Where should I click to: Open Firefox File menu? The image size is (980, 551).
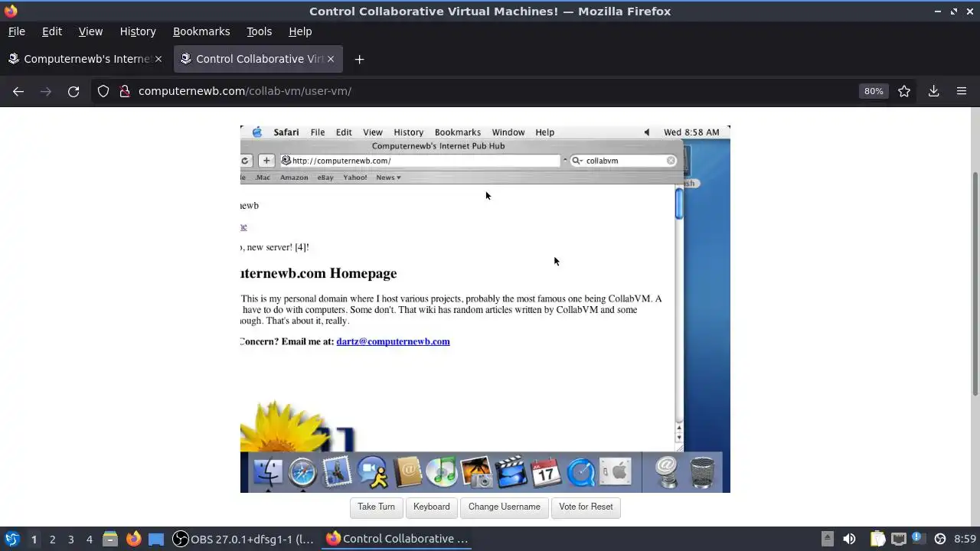[x=16, y=31]
